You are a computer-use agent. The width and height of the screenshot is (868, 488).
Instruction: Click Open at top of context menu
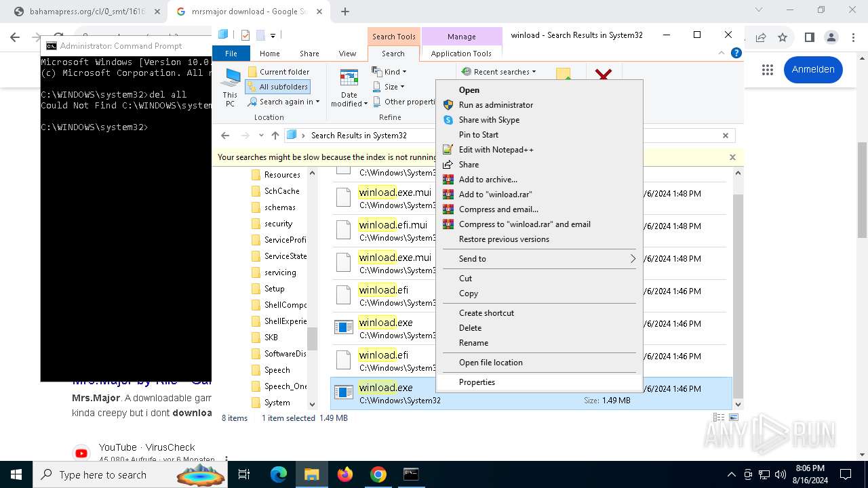point(469,90)
